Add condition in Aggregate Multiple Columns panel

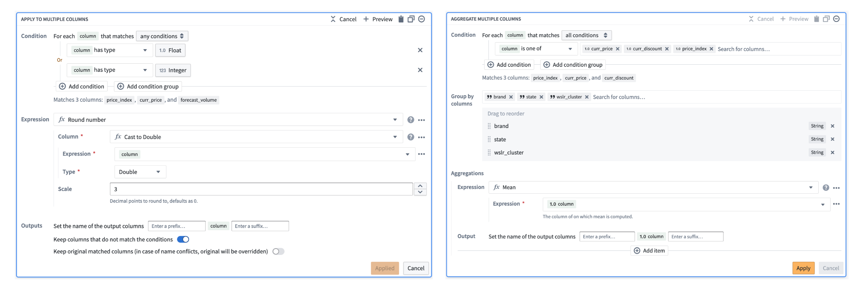click(x=509, y=65)
